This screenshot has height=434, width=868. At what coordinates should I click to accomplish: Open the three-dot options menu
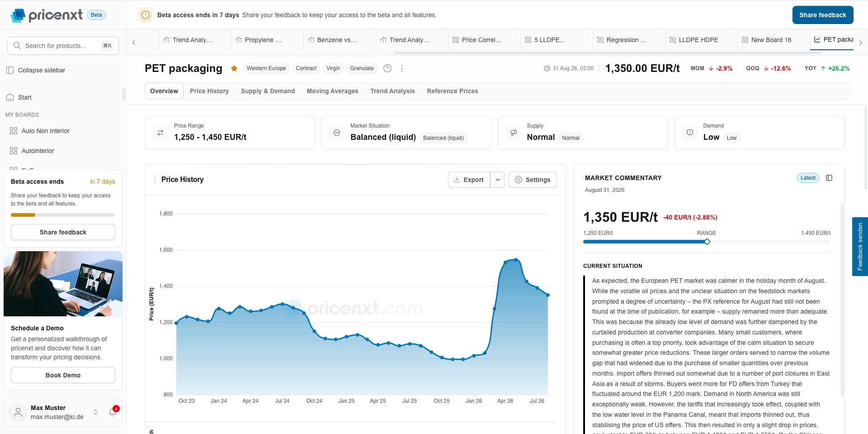402,68
